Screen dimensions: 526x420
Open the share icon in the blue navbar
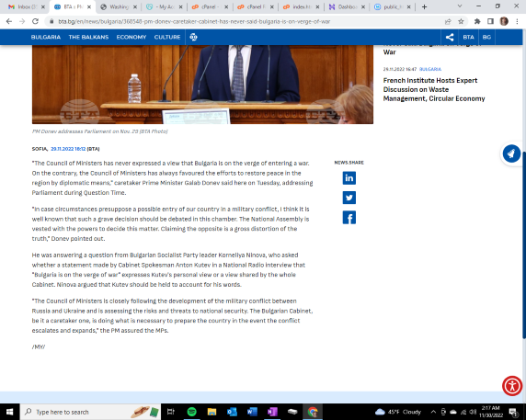pyautogui.click(x=450, y=37)
